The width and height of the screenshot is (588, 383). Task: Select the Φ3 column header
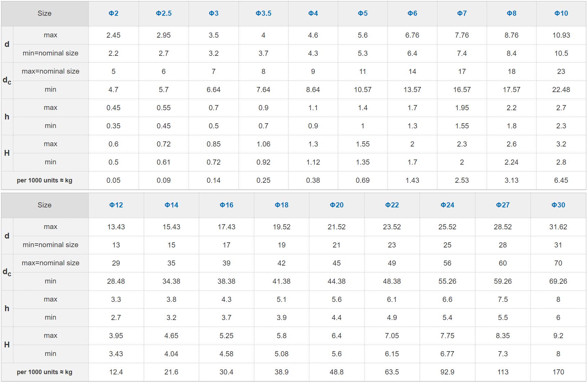click(x=214, y=13)
